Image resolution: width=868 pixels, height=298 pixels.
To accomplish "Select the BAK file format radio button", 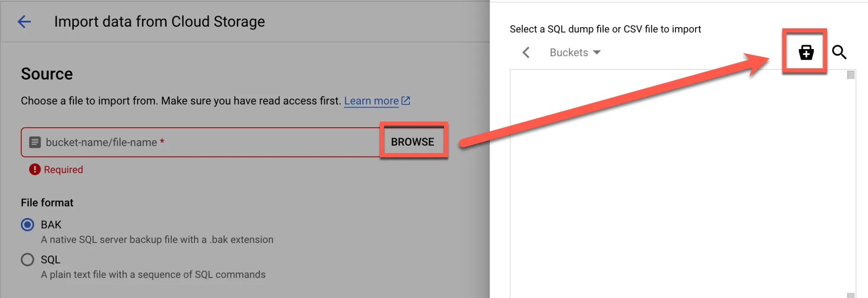I will pos(28,224).
